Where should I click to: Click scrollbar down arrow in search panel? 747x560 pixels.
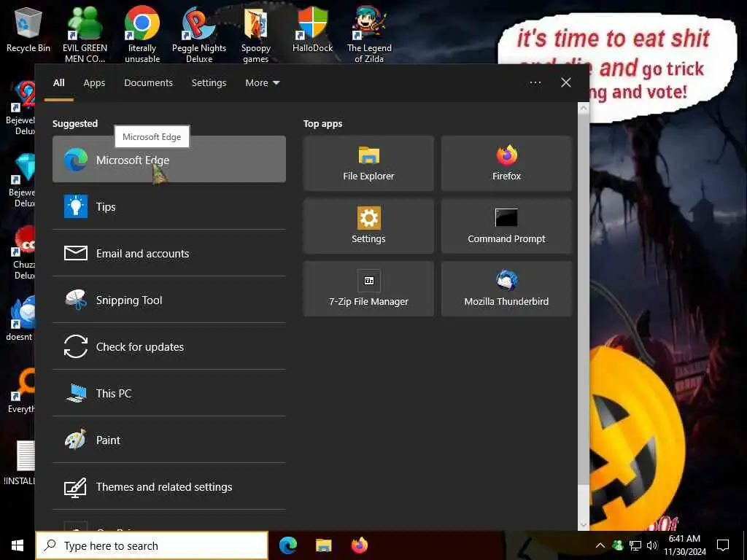(584, 525)
